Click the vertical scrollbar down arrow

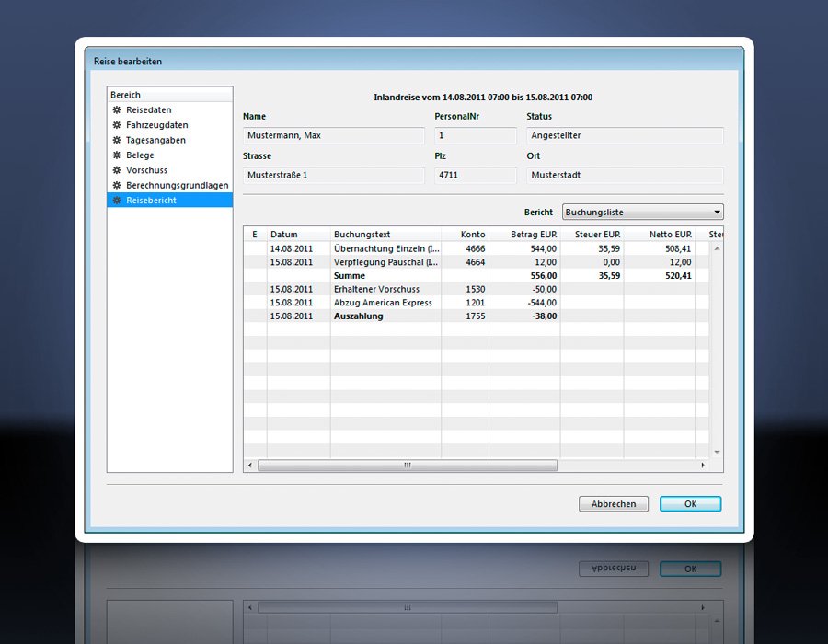(717, 453)
